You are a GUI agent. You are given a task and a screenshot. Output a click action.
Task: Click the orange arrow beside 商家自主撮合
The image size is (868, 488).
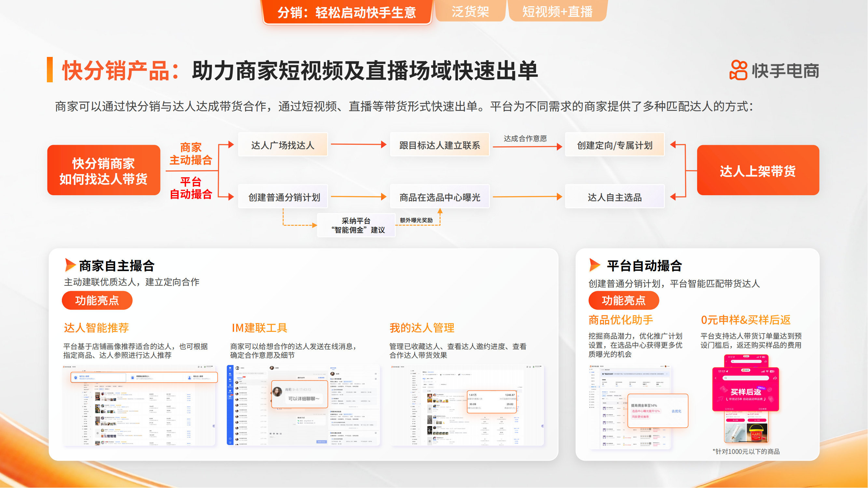tap(70, 265)
